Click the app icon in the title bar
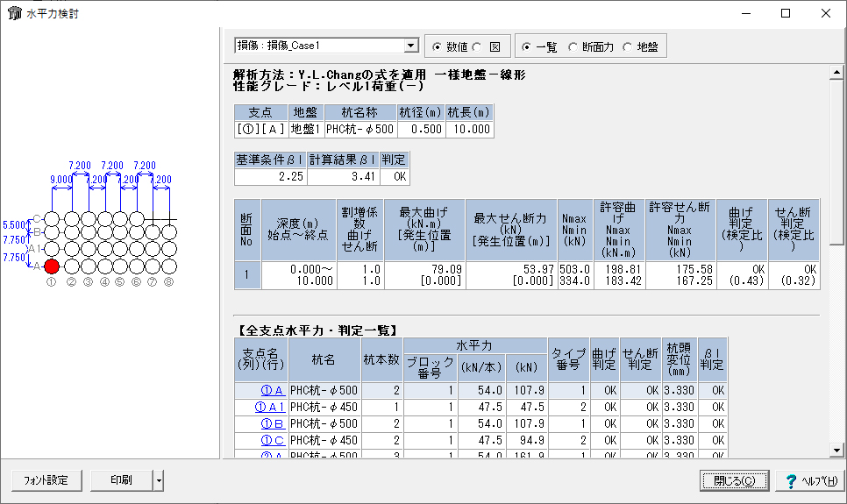This screenshot has height=504, width=847. [15, 13]
